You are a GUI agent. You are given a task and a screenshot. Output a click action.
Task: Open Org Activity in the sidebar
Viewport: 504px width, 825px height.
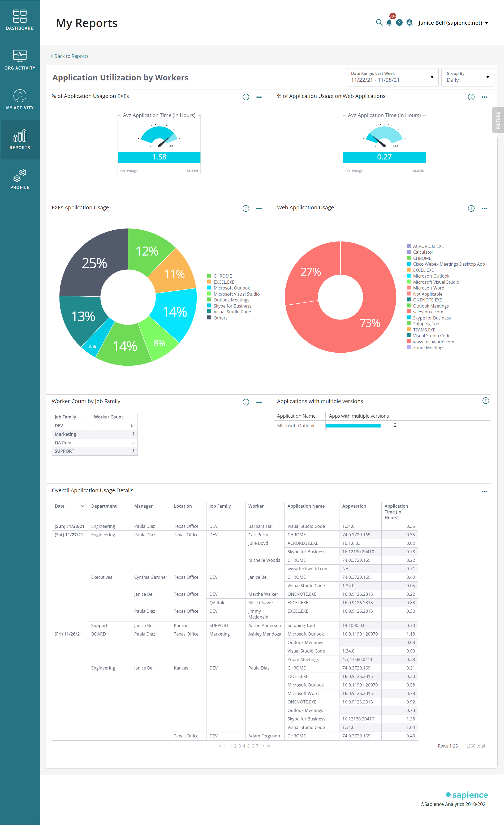point(20,60)
